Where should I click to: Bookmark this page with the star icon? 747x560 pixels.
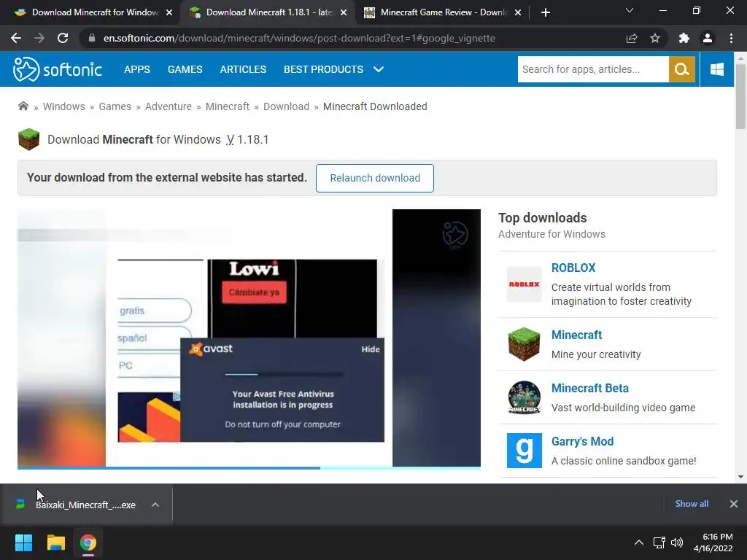point(655,38)
